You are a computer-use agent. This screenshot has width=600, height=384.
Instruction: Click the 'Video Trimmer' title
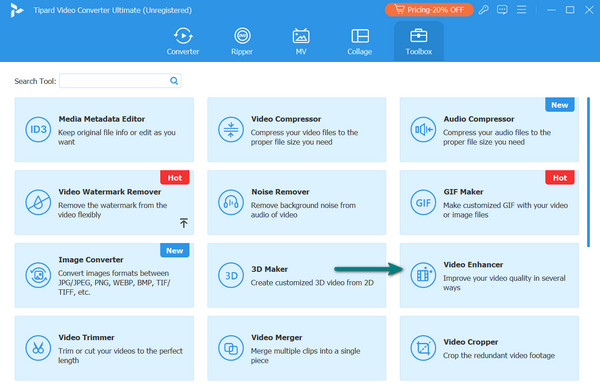(86, 337)
